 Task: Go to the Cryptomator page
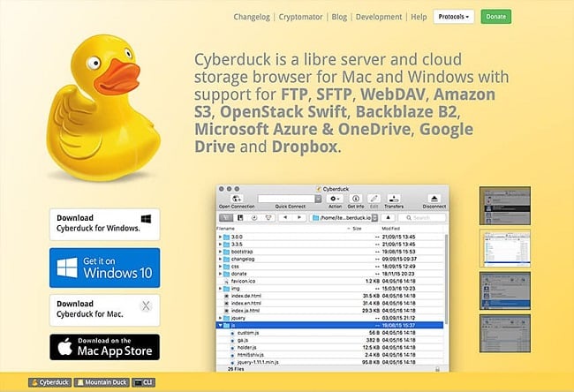point(300,17)
